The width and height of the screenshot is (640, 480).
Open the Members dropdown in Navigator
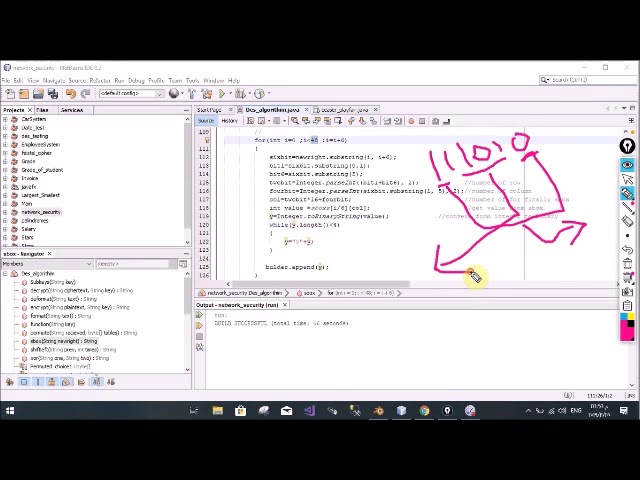coord(47,264)
